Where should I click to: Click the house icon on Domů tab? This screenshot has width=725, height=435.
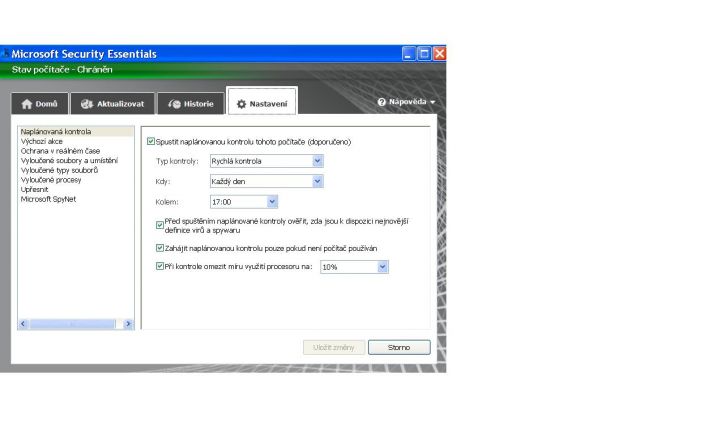[x=27, y=104]
